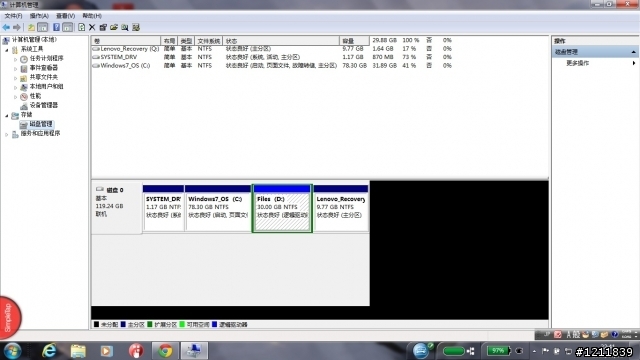This screenshot has height=360, width=640.
Task: Click the Computer Management taskbar button
Action: (194, 351)
